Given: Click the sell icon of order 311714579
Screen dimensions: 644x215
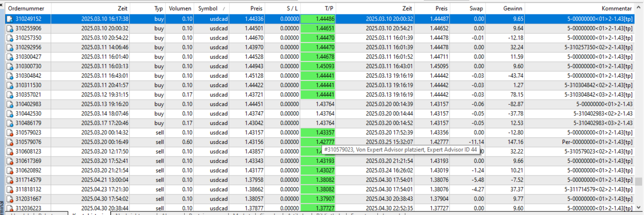Looking at the screenshot, I should [x=9, y=180].
